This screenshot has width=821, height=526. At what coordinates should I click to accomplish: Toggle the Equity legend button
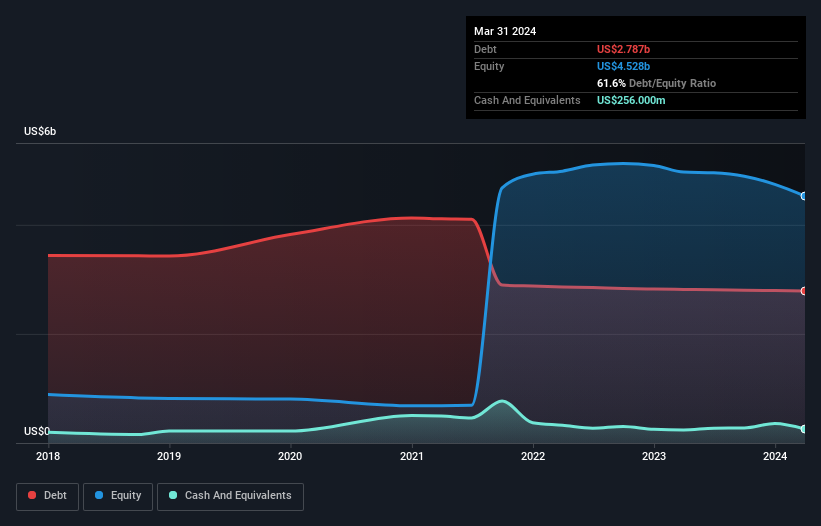[x=118, y=496]
